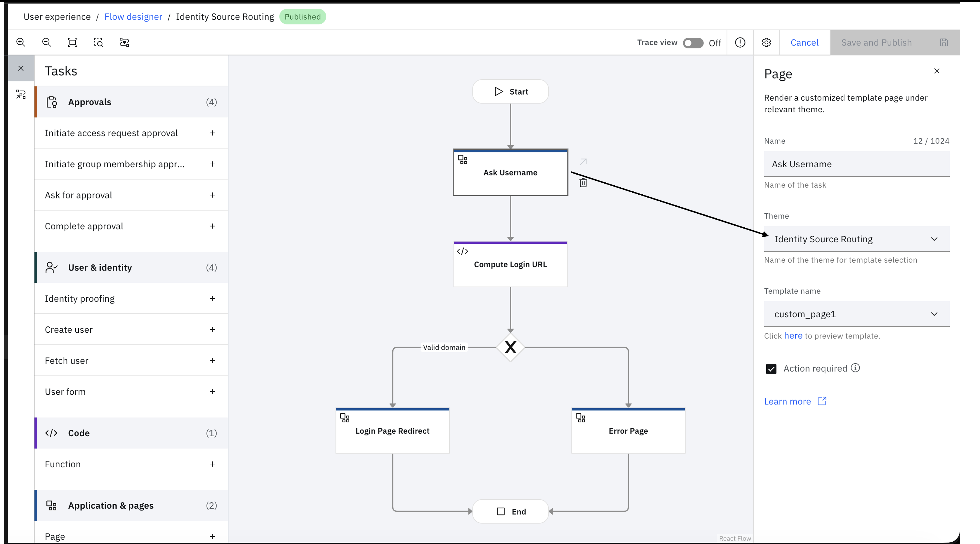Add the Ask for approval task

(x=212, y=195)
